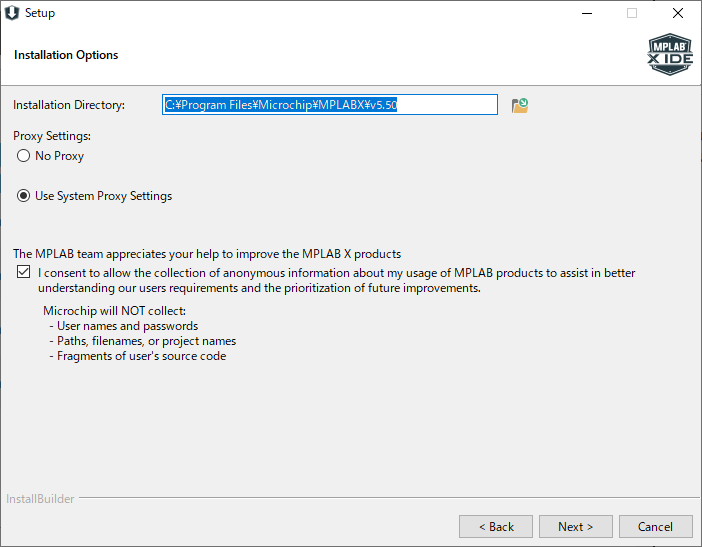Close the Setup window with X
This screenshot has height=547, width=702.
[678, 13]
